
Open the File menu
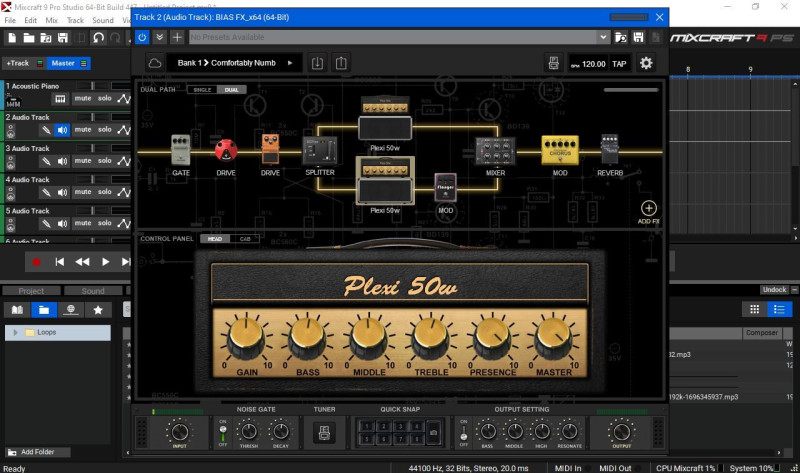(x=10, y=20)
